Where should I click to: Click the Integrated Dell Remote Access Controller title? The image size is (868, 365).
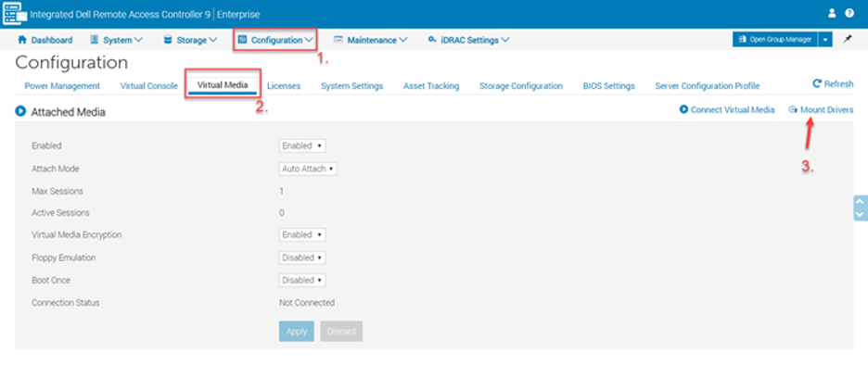point(121,15)
